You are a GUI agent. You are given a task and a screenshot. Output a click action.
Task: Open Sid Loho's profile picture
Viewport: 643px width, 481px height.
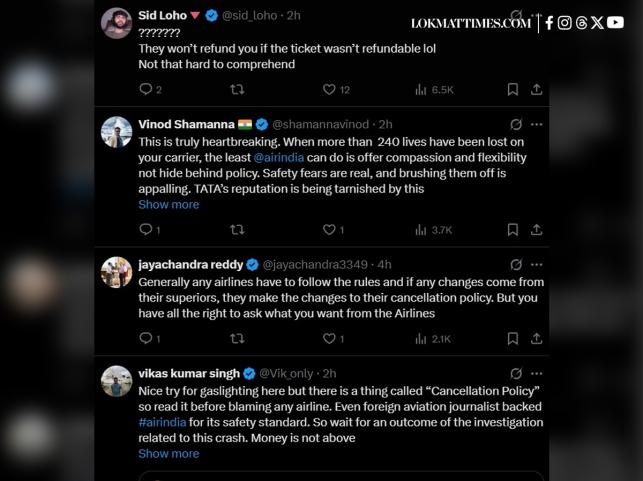pyautogui.click(x=117, y=22)
